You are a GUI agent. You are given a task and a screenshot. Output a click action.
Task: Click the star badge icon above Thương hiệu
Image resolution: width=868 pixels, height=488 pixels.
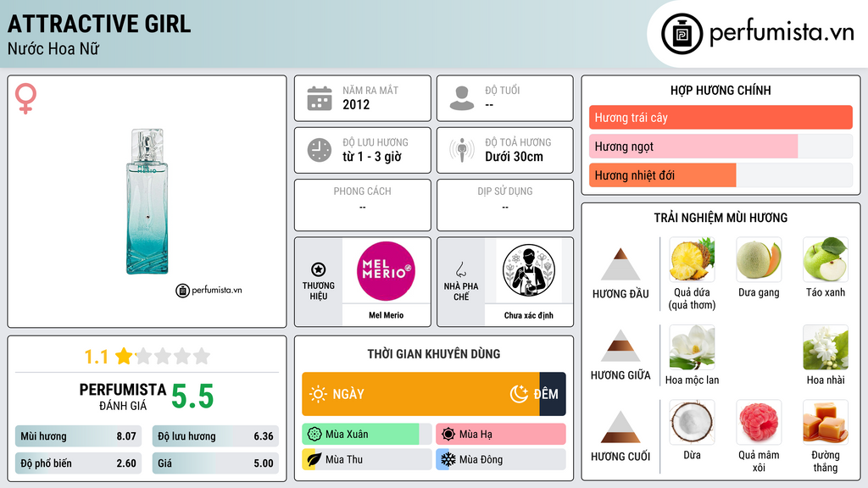(x=319, y=269)
